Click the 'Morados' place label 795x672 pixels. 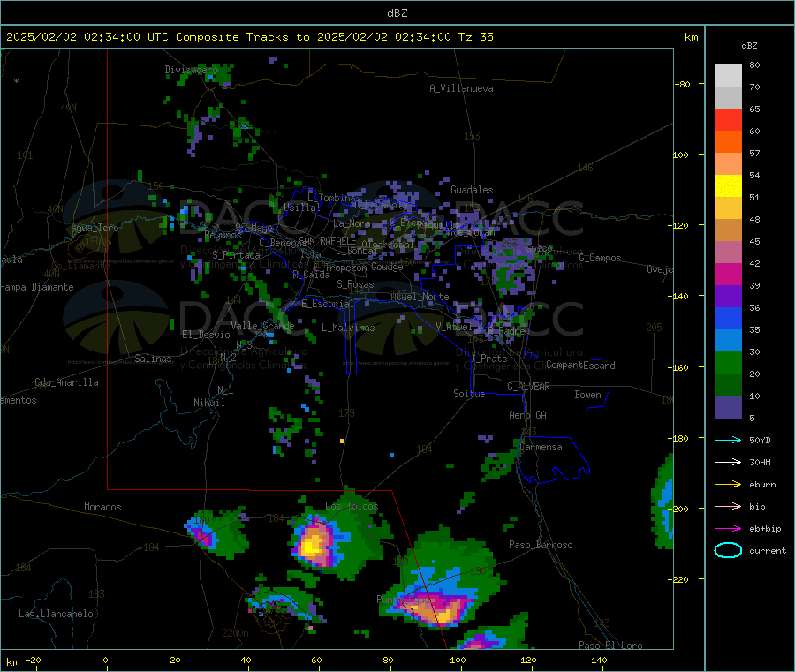[102, 507]
